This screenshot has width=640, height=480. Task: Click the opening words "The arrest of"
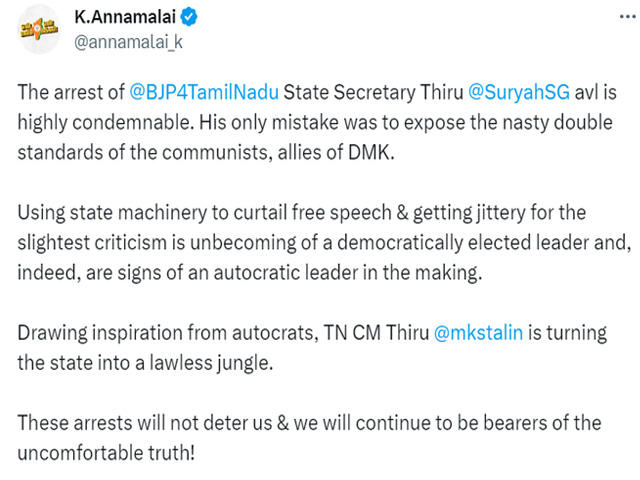(71, 92)
